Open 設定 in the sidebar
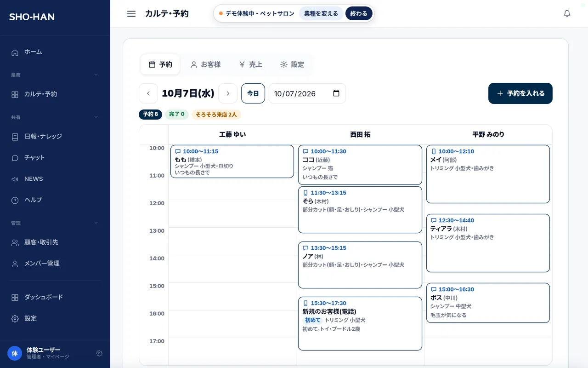 (55, 318)
